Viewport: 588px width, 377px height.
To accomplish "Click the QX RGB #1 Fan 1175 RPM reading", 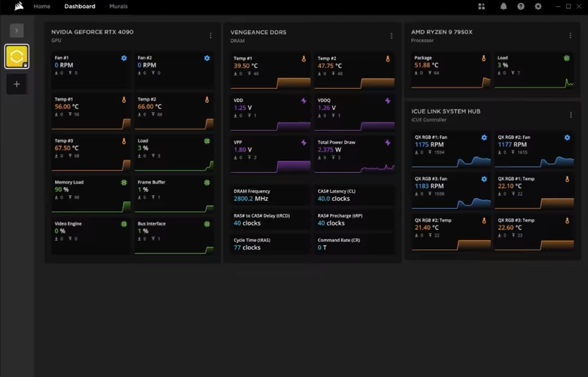I will tap(430, 144).
